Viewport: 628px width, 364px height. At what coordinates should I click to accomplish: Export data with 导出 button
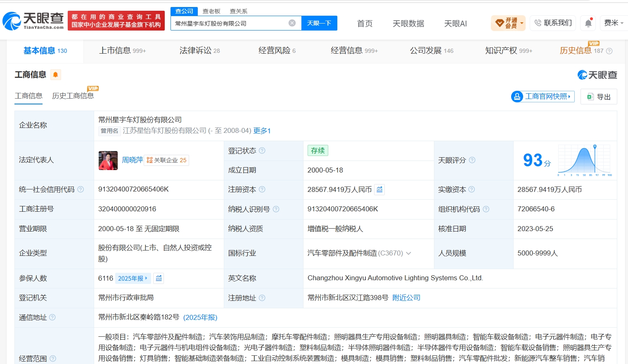[x=599, y=97]
